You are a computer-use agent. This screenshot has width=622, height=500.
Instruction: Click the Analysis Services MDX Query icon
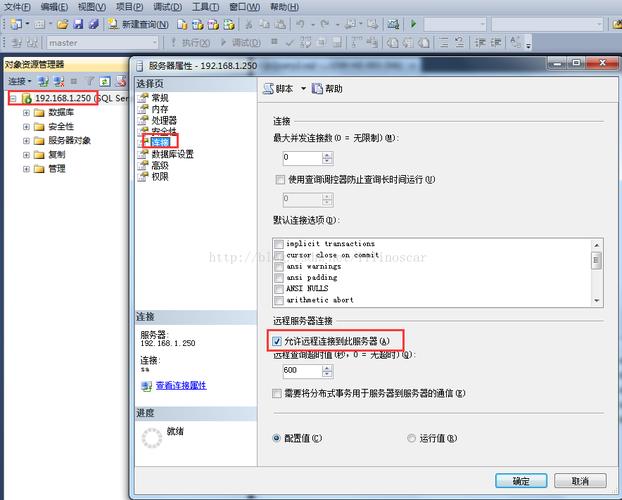click(198, 25)
